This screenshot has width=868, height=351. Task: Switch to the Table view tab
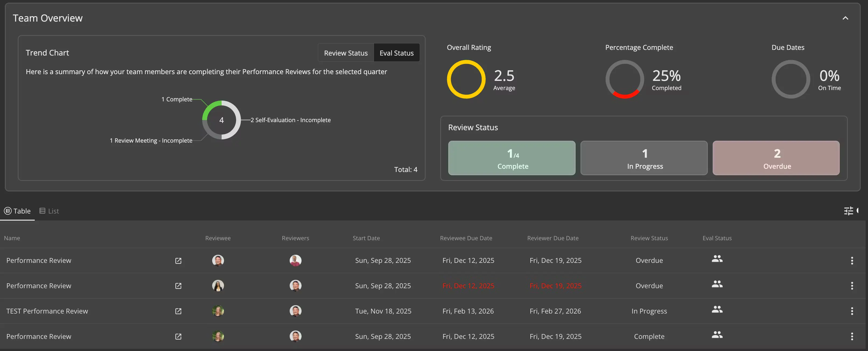click(x=17, y=211)
